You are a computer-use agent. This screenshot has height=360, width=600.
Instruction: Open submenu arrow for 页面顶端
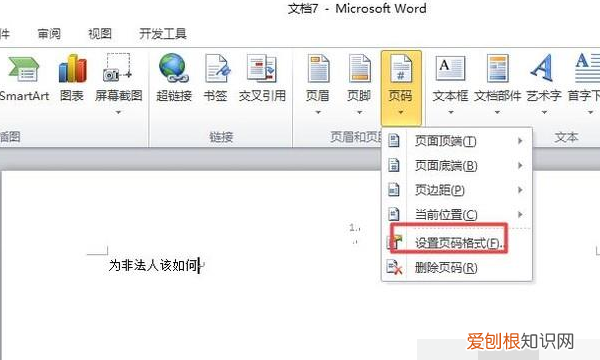[x=520, y=141]
